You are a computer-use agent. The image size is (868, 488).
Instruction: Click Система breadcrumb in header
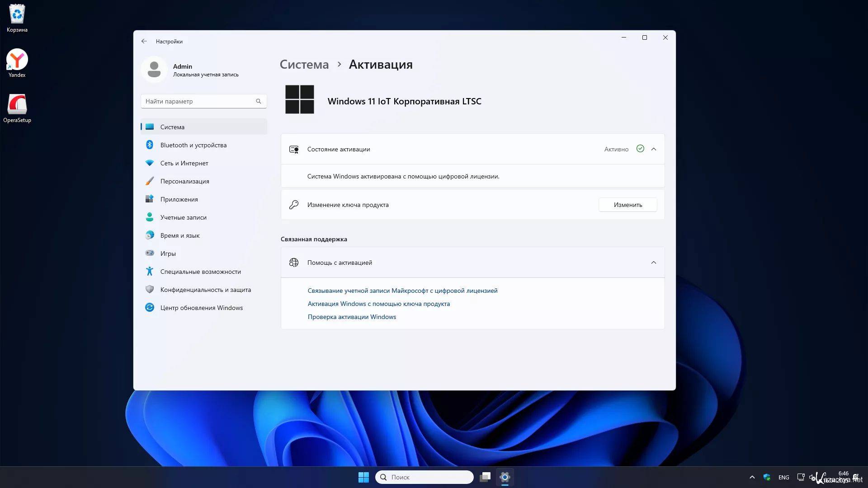[x=304, y=65]
